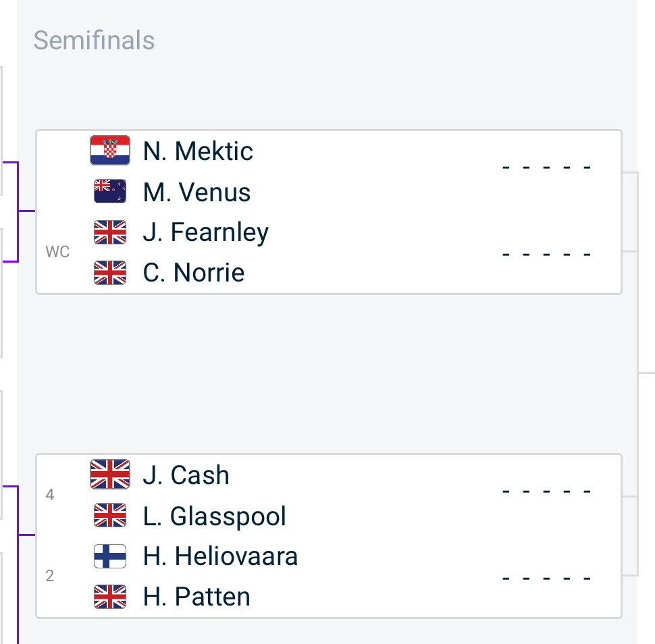Select H. Patten player name
Screen dimensions: 655x644
(x=196, y=597)
